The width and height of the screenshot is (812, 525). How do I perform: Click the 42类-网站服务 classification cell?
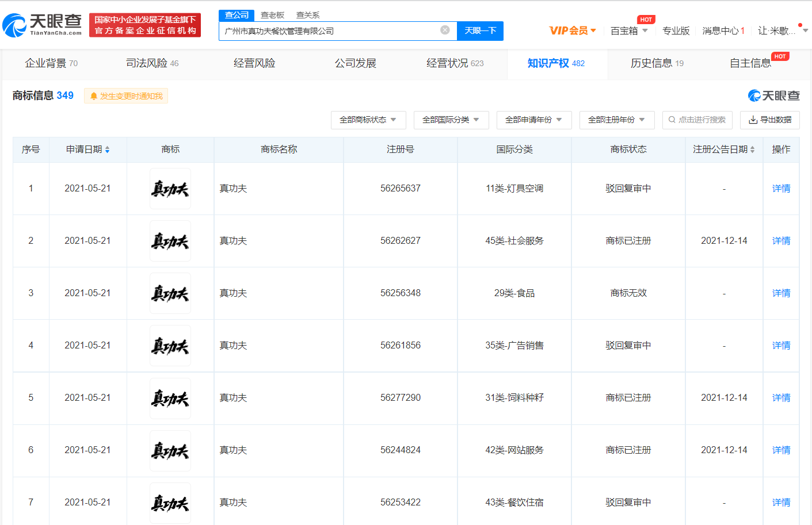tap(514, 450)
